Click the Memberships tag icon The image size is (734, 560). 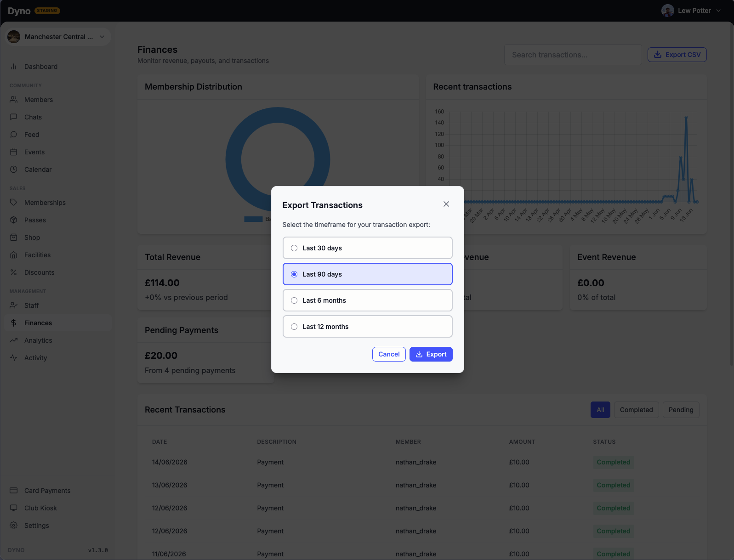tap(14, 203)
